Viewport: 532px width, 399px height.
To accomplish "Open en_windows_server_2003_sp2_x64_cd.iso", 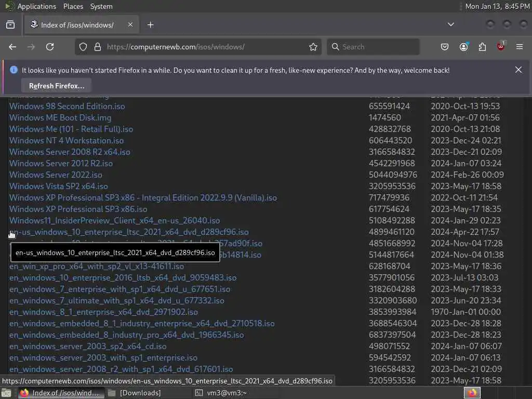I will (88, 347).
